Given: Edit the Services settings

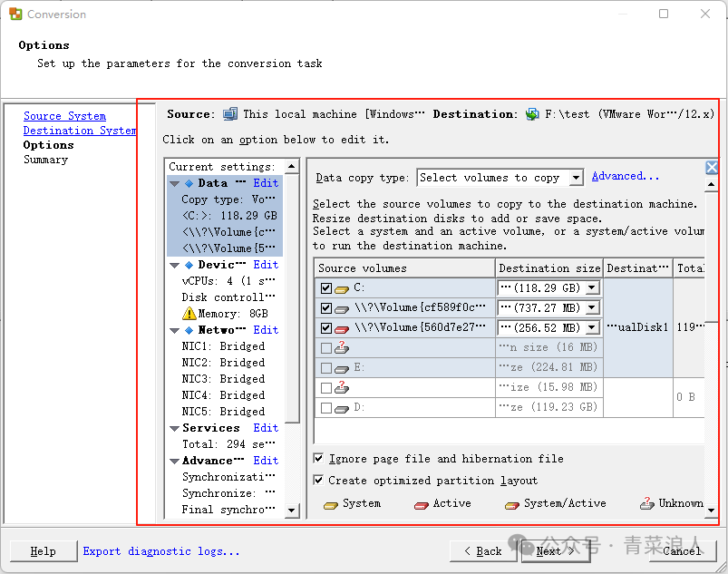Looking at the screenshot, I should coord(266,428).
